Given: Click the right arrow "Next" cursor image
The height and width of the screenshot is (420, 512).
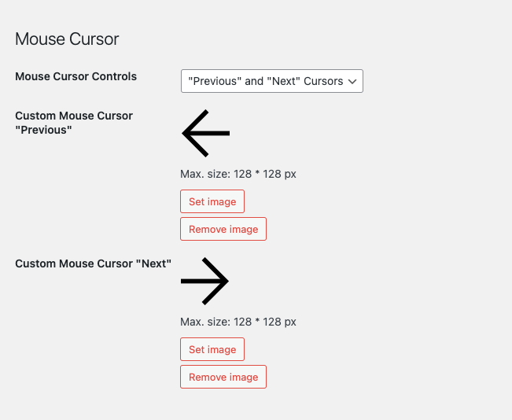Looking at the screenshot, I should click(204, 281).
